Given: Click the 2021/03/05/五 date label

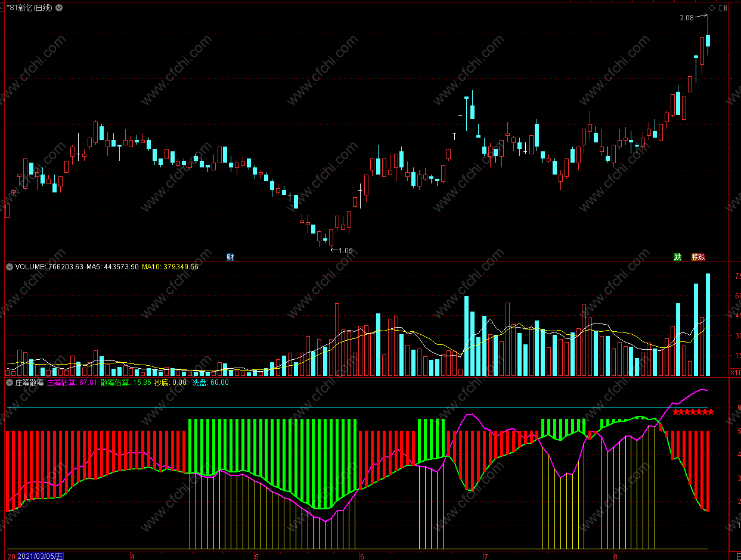Looking at the screenshot, I should click(x=40, y=556).
